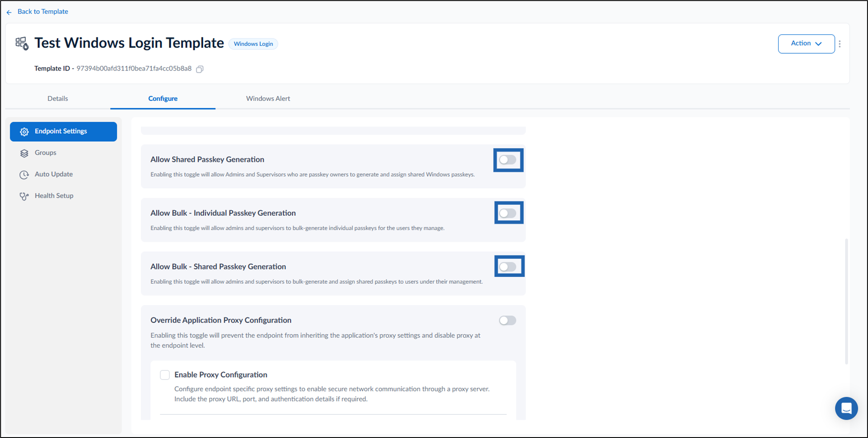Select the Configure tab

163,98
